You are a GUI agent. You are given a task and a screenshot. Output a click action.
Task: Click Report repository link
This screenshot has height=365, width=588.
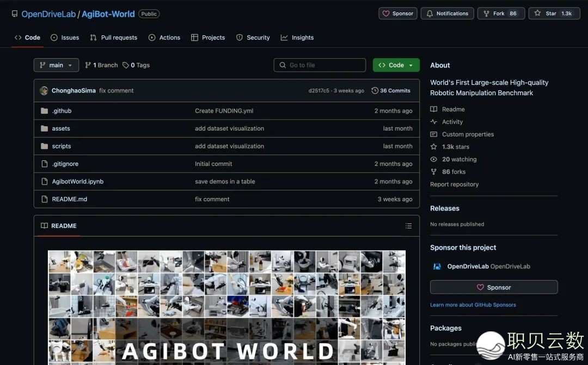coord(454,184)
